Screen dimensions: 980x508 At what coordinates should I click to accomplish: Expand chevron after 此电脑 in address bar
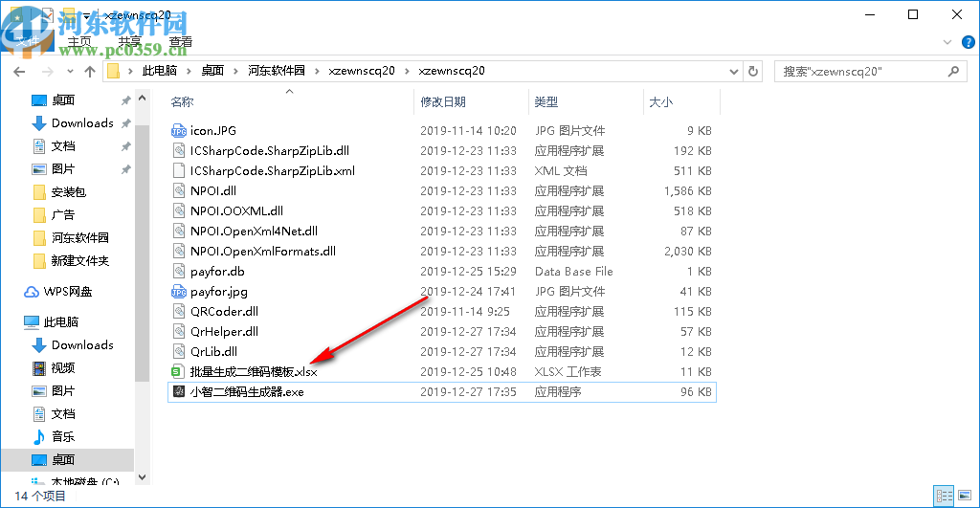pos(189,71)
